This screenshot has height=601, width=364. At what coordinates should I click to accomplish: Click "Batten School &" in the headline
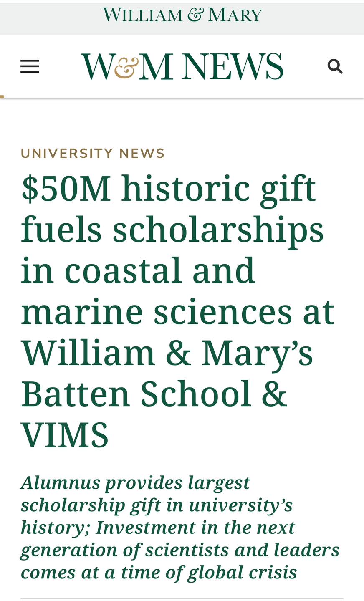(154, 394)
